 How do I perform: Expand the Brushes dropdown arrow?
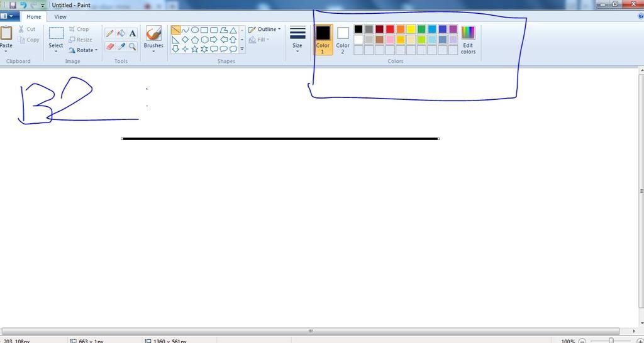pos(153,52)
